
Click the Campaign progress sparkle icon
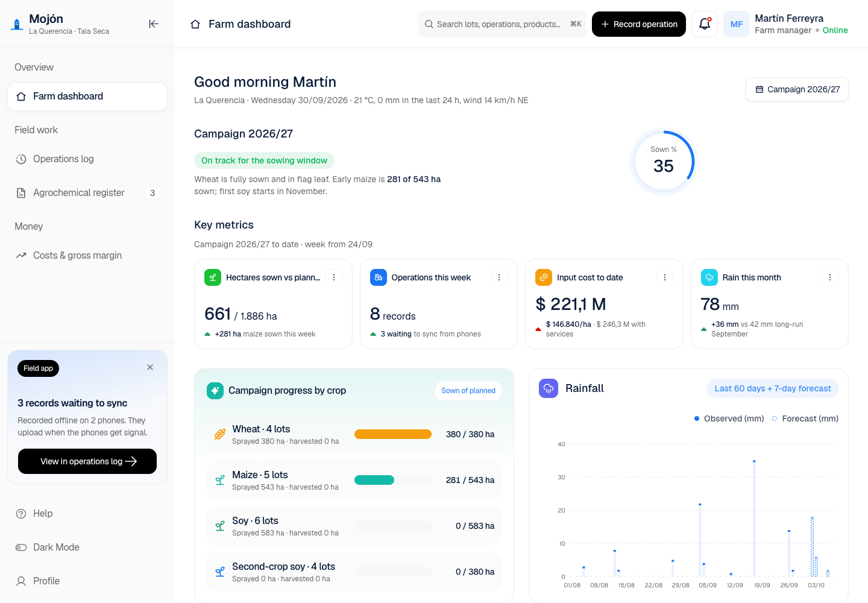coord(215,391)
